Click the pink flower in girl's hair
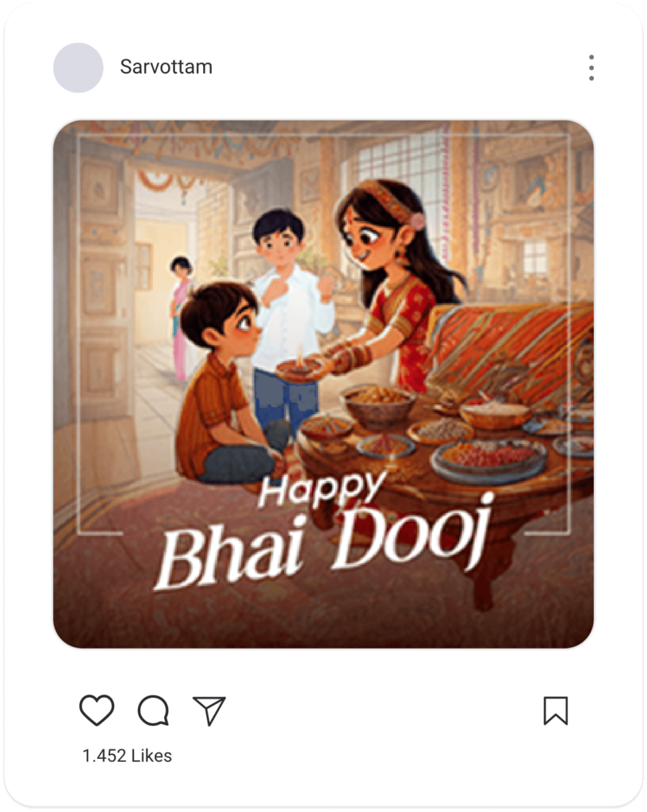The image size is (647, 812). (x=417, y=220)
